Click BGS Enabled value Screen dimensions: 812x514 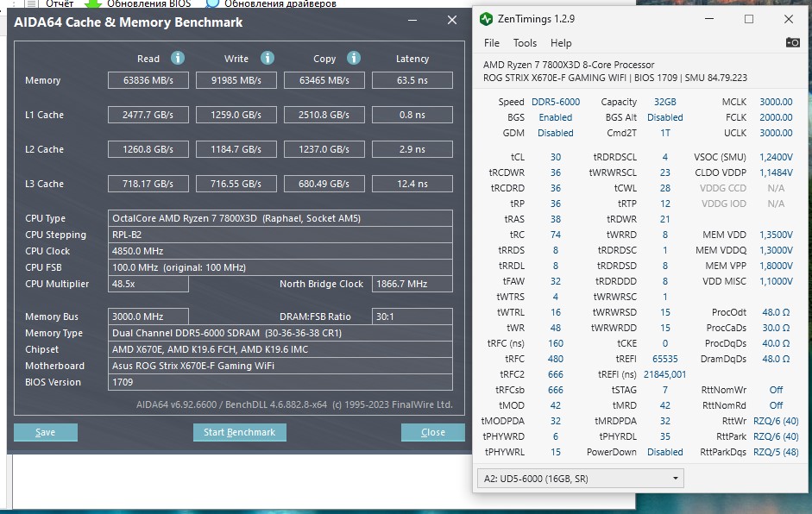coord(556,117)
